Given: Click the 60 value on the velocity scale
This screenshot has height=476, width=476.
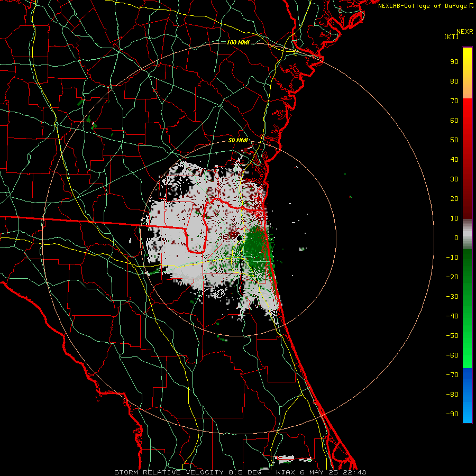Looking at the screenshot, I should point(454,120).
